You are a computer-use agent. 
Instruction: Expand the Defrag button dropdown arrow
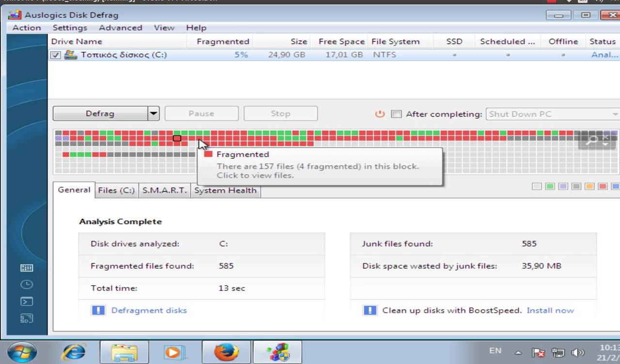coord(154,114)
